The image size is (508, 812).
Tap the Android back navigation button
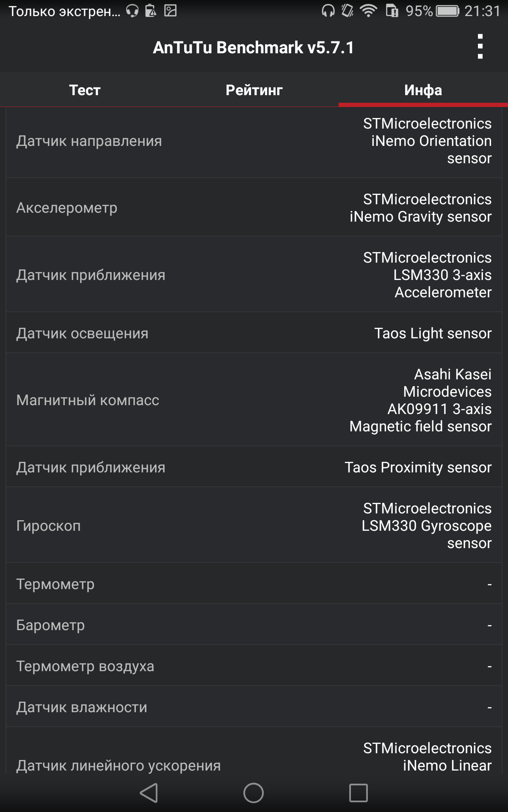(x=149, y=793)
